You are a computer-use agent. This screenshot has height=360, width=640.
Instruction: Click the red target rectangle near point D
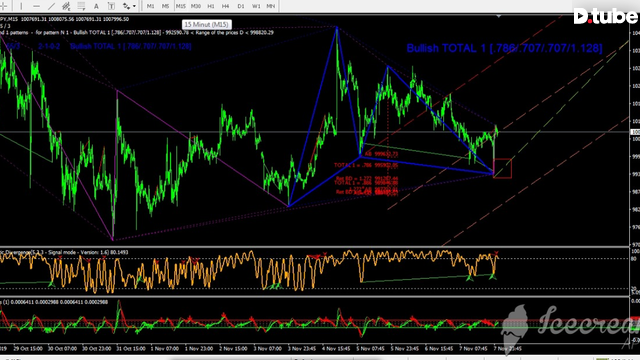502,168
